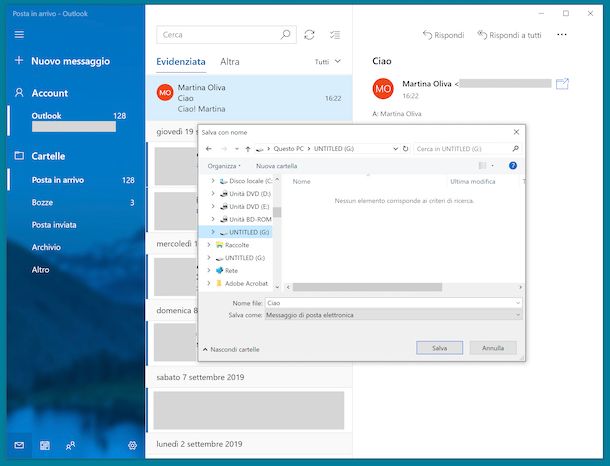Viewport: 610px width, 466px height.
Task: Click Questo PC in address breadcrumb
Action: (288, 149)
